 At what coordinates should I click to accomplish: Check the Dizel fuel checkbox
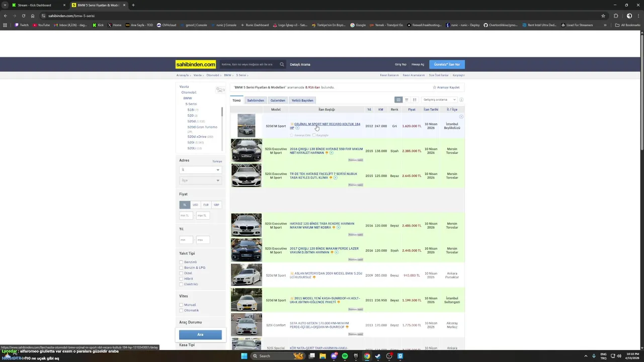181,273
